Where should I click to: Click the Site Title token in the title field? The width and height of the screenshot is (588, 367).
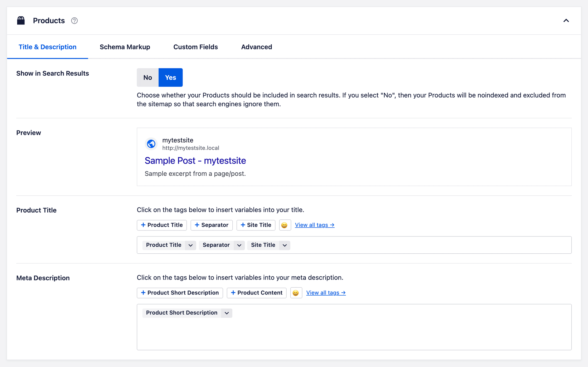tap(263, 245)
